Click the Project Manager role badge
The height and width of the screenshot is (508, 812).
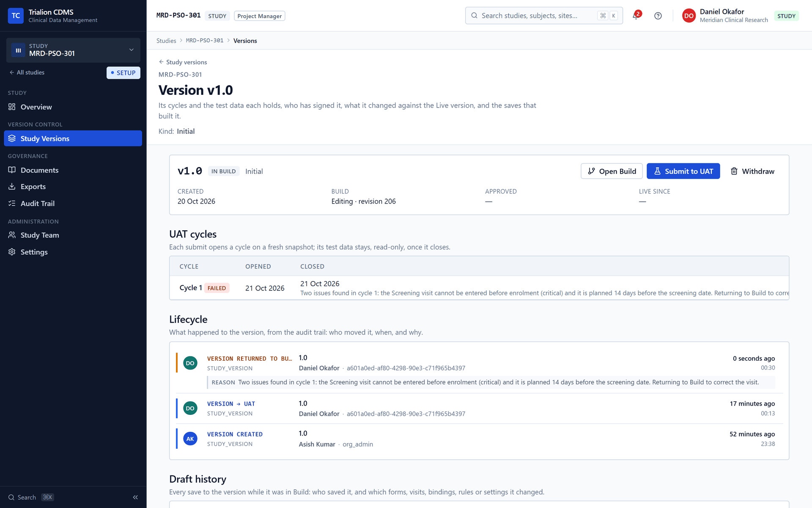pos(259,16)
